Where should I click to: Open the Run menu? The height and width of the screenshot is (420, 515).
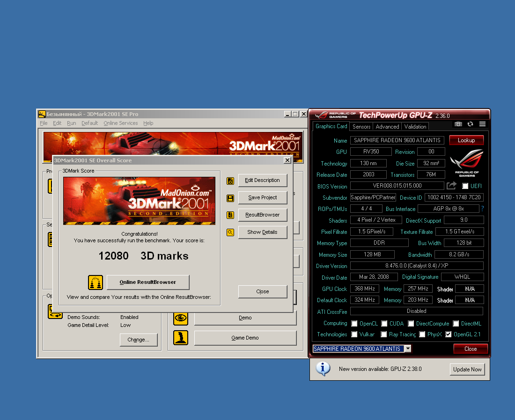tap(71, 123)
